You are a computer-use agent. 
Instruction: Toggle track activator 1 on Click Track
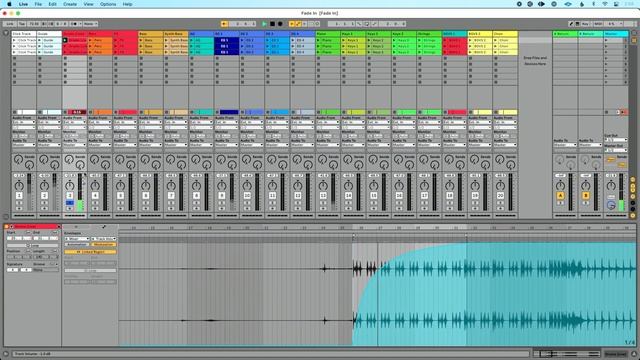click(x=19, y=196)
